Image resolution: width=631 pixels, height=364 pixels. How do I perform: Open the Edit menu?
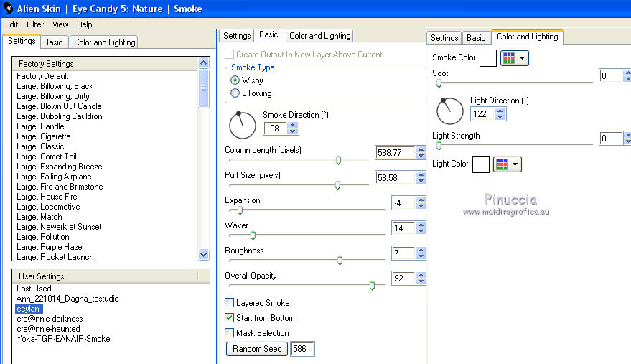11,24
